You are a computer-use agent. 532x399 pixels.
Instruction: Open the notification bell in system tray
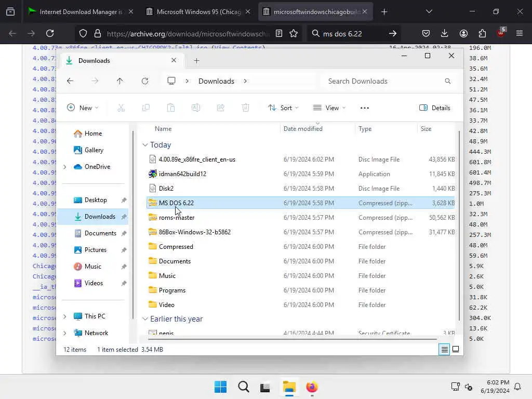click(517, 387)
